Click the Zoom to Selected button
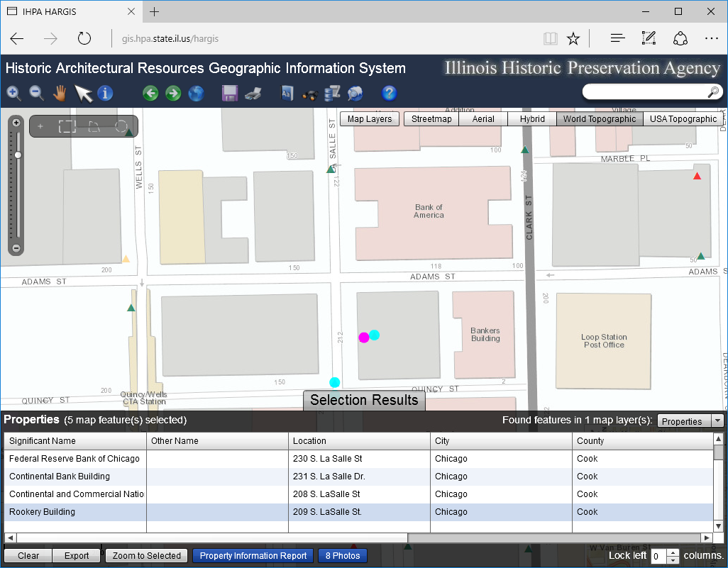This screenshot has height=568, width=728. point(147,556)
